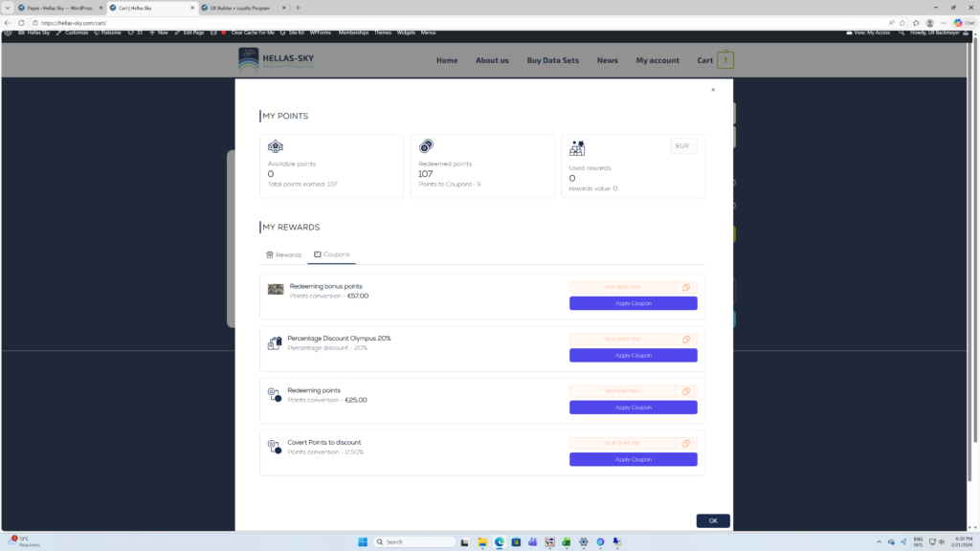Expand the system tray hidden icons chevron
This screenshot has width=980, height=551.
tap(879, 542)
